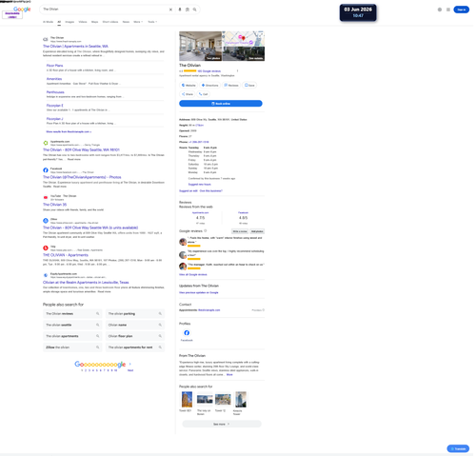This screenshot has height=456, width=476.
Task: Open the Google apps grid icon
Action: (x=448, y=10)
